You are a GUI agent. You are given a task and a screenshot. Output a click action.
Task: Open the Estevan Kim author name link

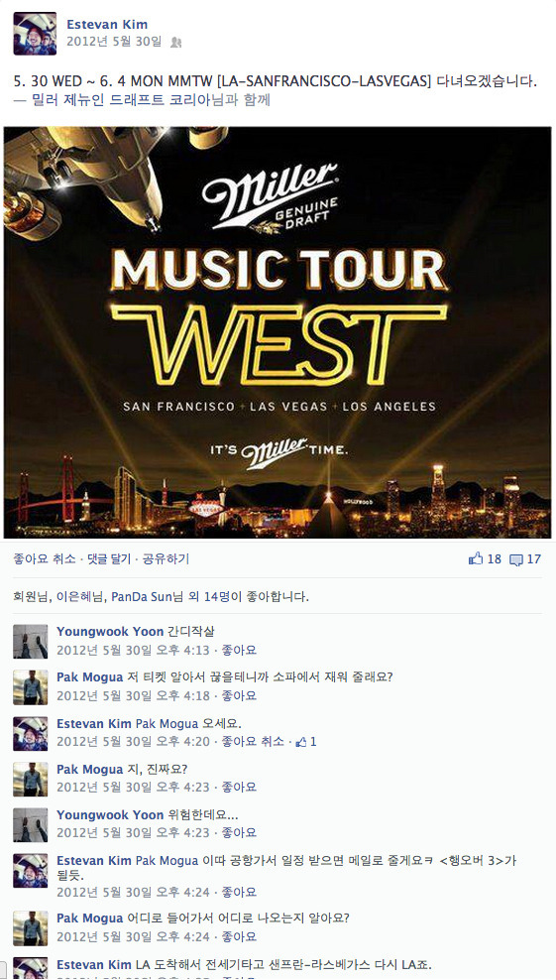tap(107, 25)
